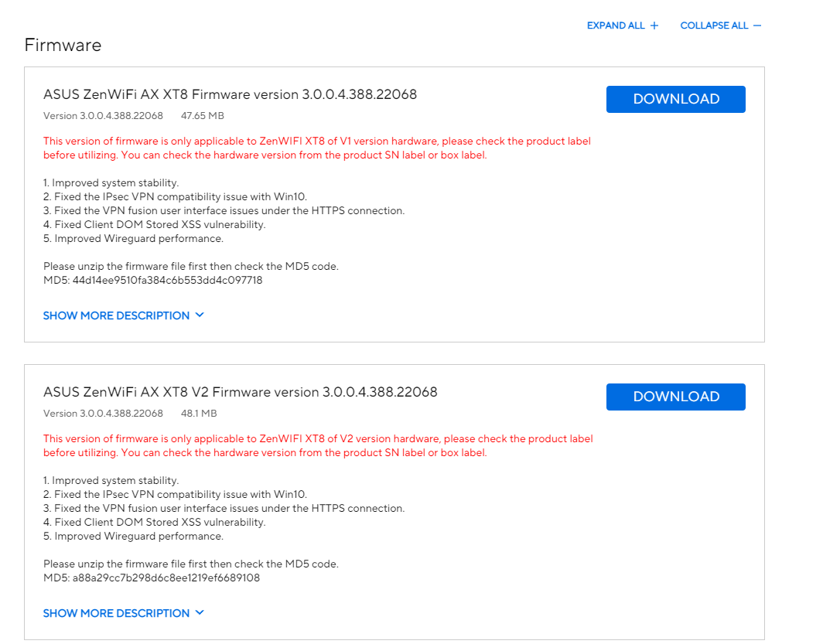Click the ASUS ZenWiFi AX XT8 Firmware title
Image resolution: width=823 pixels, height=644 pixels.
pyautogui.click(x=230, y=94)
